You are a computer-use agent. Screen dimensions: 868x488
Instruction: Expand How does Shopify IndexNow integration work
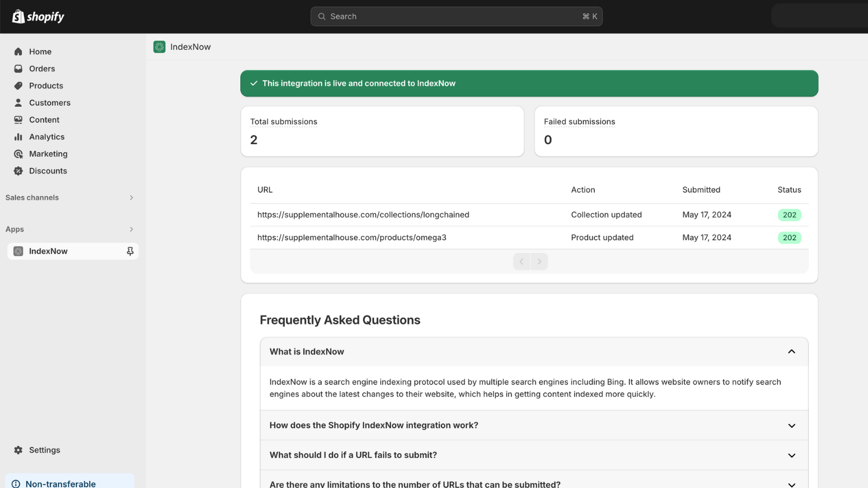point(792,426)
